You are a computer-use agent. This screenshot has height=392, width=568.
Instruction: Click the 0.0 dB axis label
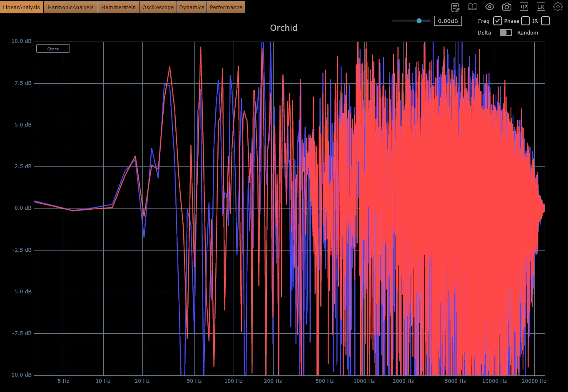[22, 208]
